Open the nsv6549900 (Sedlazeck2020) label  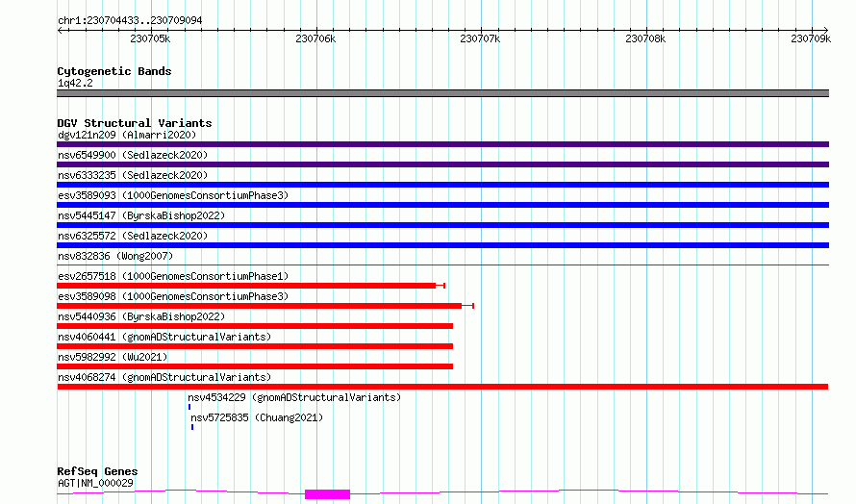point(133,155)
